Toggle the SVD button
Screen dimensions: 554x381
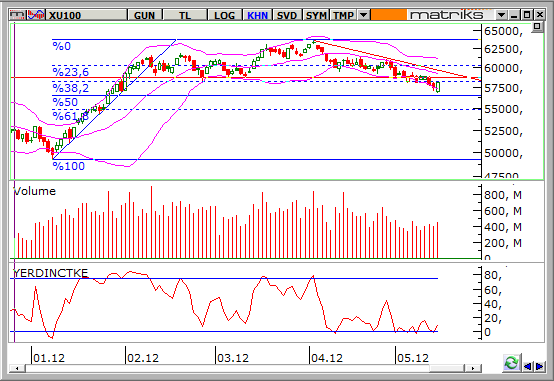click(x=287, y=15)
